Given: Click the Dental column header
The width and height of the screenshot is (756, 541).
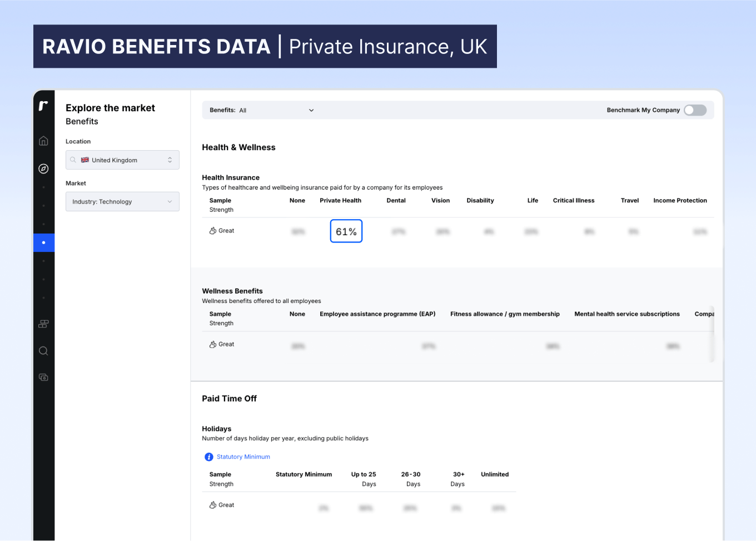Looking at the screenshot, I should pyautogui.click(x=396, y=201).
